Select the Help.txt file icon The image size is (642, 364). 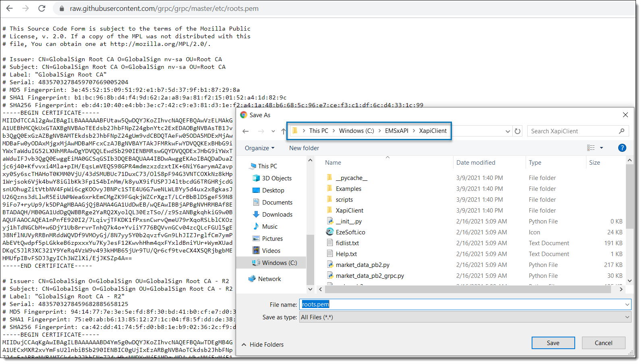pos(329,254)
